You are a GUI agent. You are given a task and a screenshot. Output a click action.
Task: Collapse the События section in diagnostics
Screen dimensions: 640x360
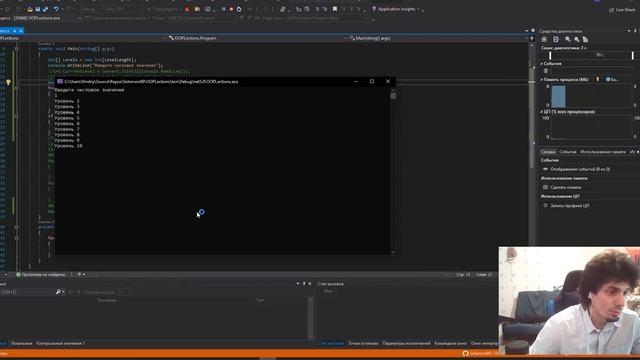point(542,64)
